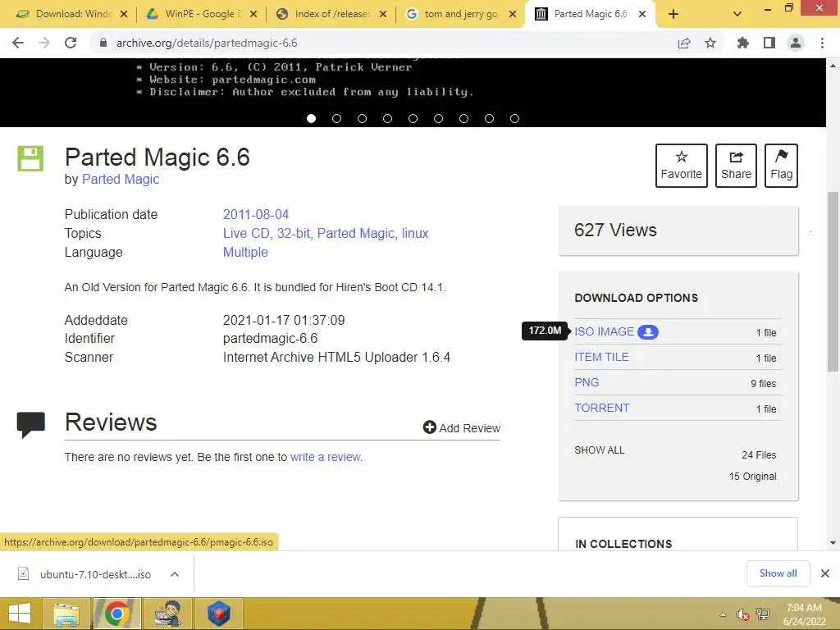Open the 32-bit topic link
840x630 pixels.
pos(294,233)
